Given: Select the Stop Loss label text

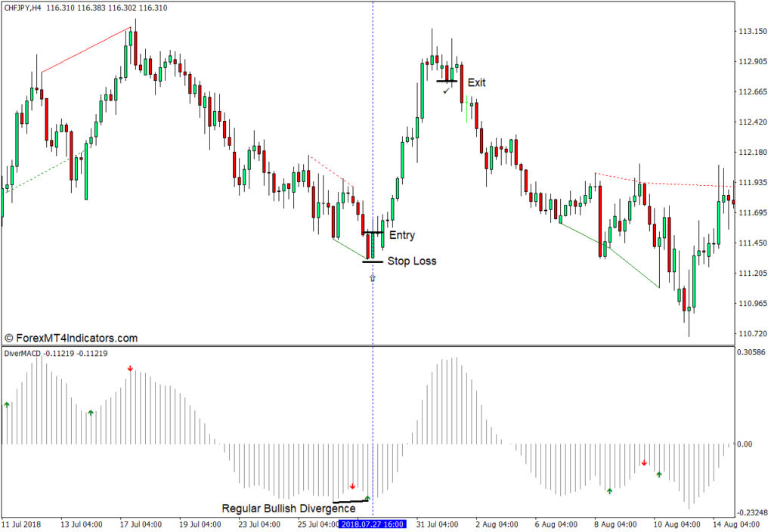Looking at the screenshot, I should tap(411, 261).
